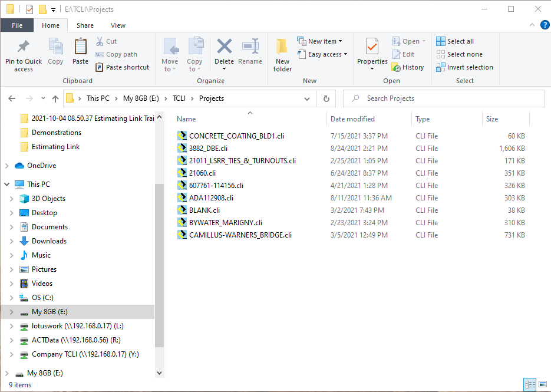551x392 pixels.
Task: Open Properties checkmark icon
Action: [x=372, y=47]
